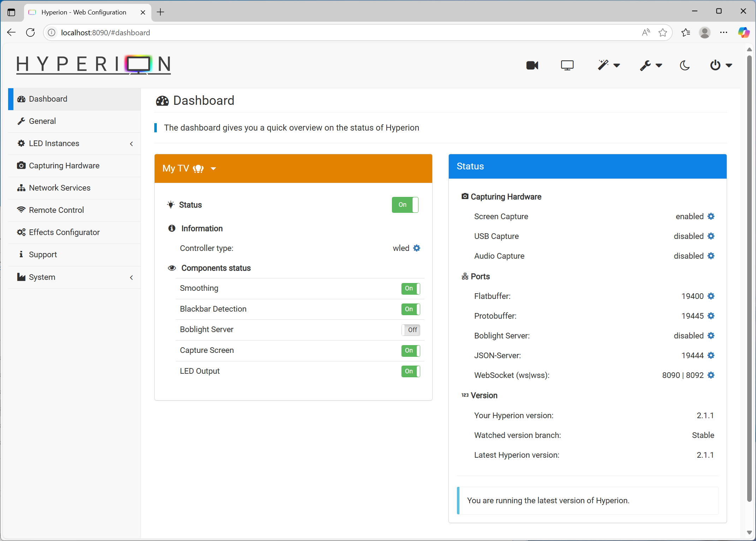
Task: Open the Controller type wled settings gear
Action: 417,248
